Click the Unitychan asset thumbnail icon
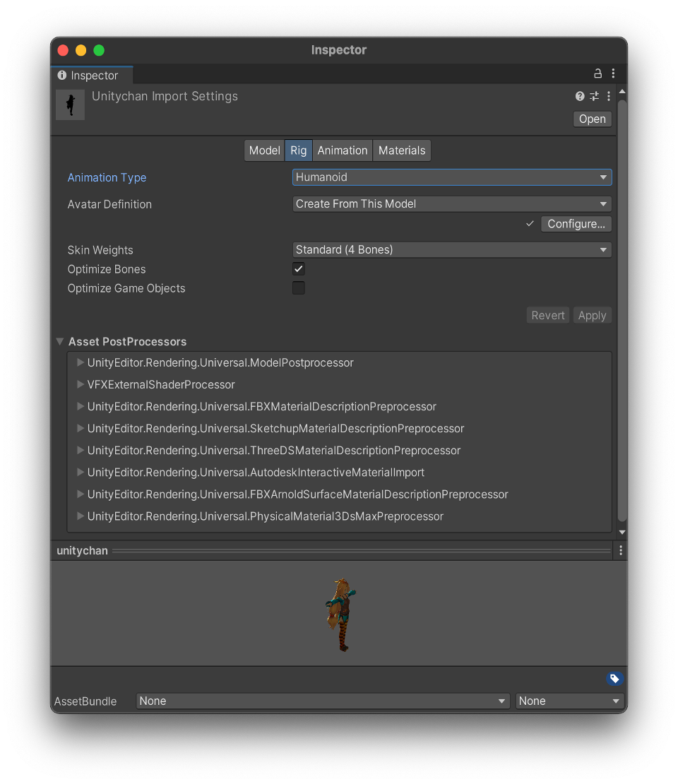 click(71, 105)
